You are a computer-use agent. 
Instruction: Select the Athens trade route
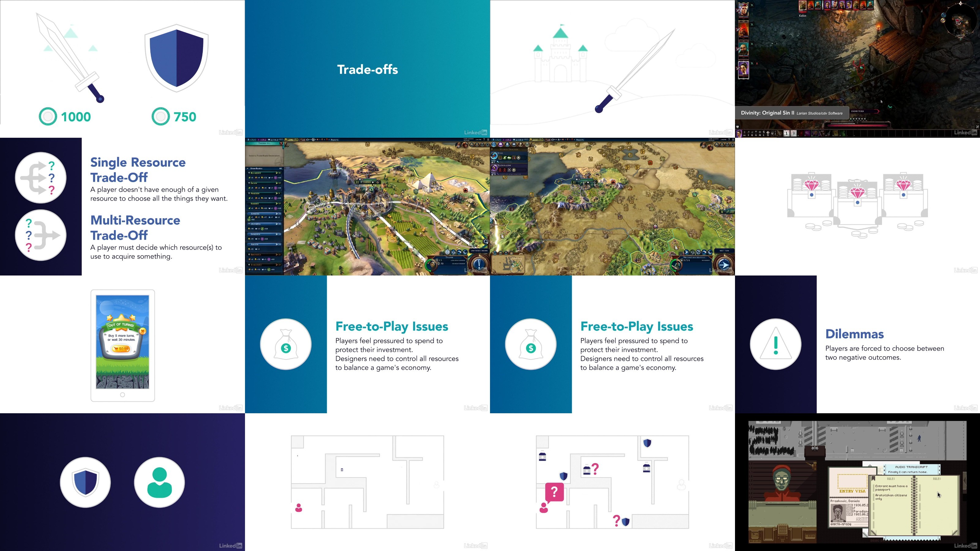pos(265,216)
